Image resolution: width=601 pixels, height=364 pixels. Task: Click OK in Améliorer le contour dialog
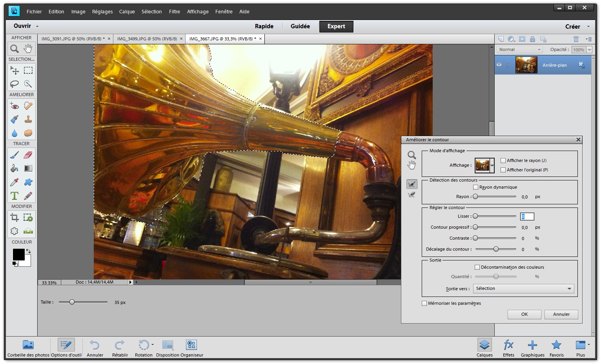pos(524,314)
